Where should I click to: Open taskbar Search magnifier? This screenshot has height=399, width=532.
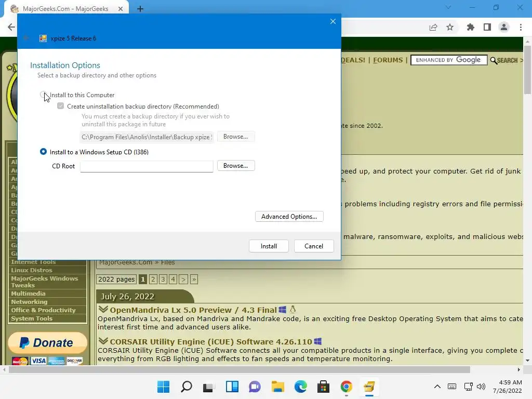187,387
